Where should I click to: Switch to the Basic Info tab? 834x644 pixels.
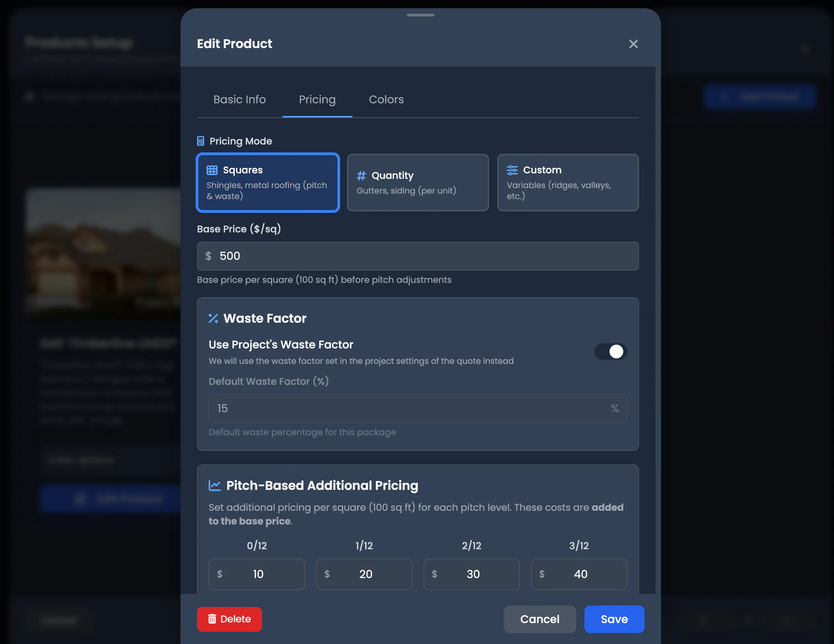[x=240, y=99]
